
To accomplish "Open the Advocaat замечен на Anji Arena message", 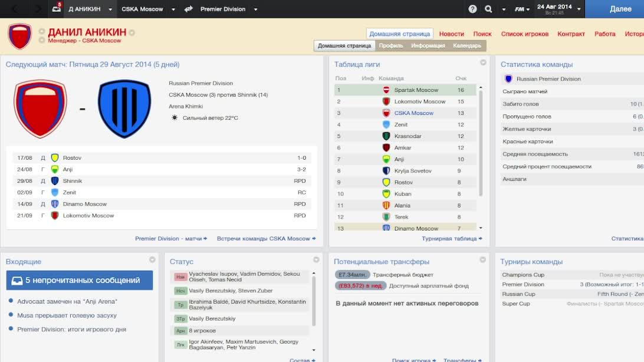I will pyautogui.click(x=67, y=301).
